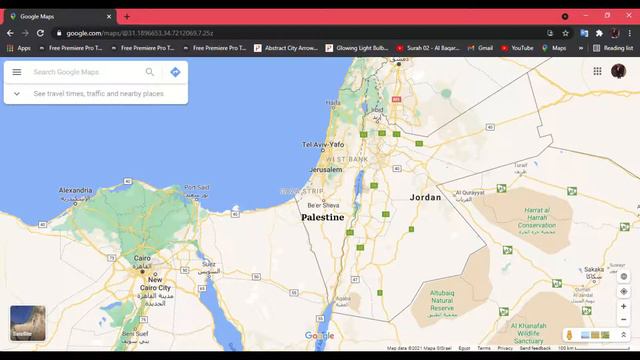640x360 pixels.
Task: Open the Google account avatar in Maps
Action: [x=618, y=71]
